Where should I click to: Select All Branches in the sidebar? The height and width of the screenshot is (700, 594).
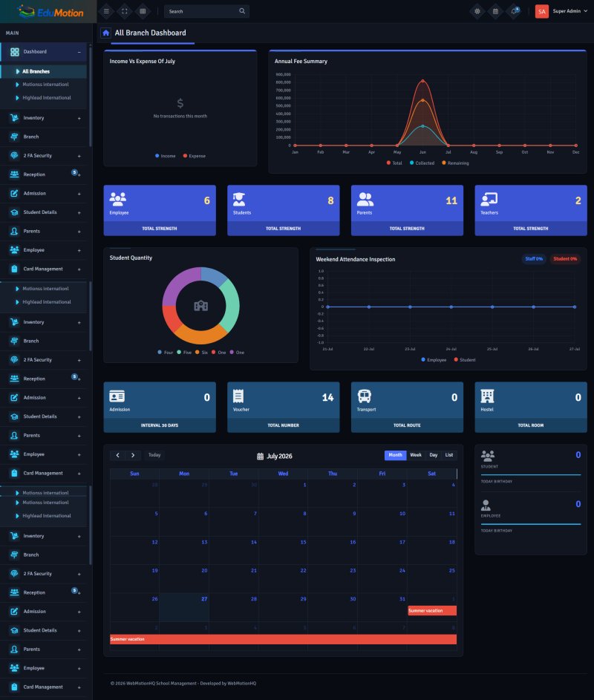[43, 71]
